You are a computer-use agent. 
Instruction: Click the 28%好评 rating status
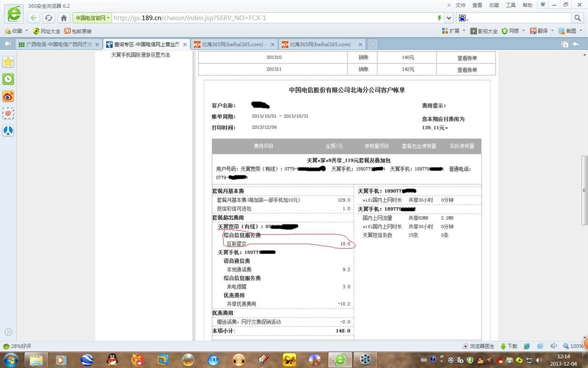(17, 346)
